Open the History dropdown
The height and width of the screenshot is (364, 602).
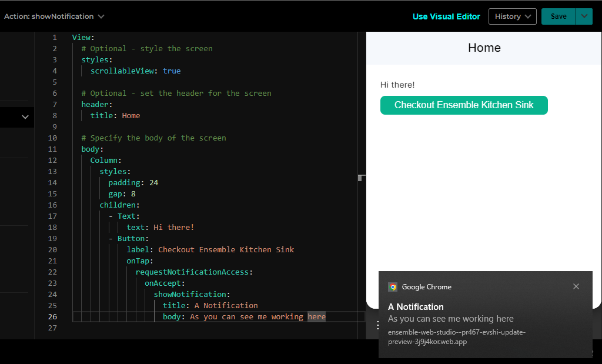pyautogui.click(x=512, y=16)
